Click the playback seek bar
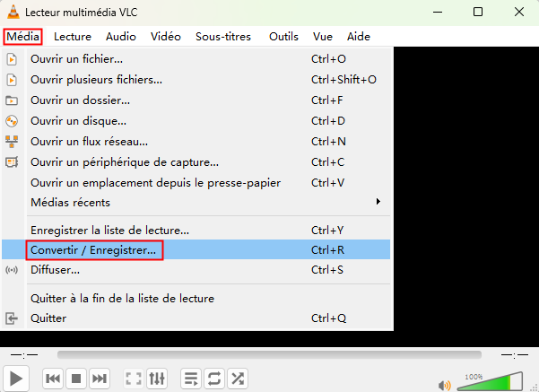 click(x=269, y=354)
